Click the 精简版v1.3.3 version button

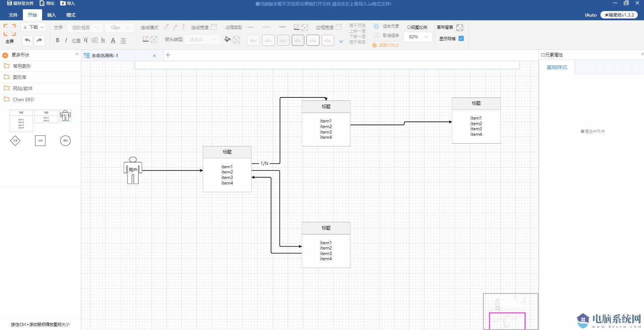pos(619,15)
